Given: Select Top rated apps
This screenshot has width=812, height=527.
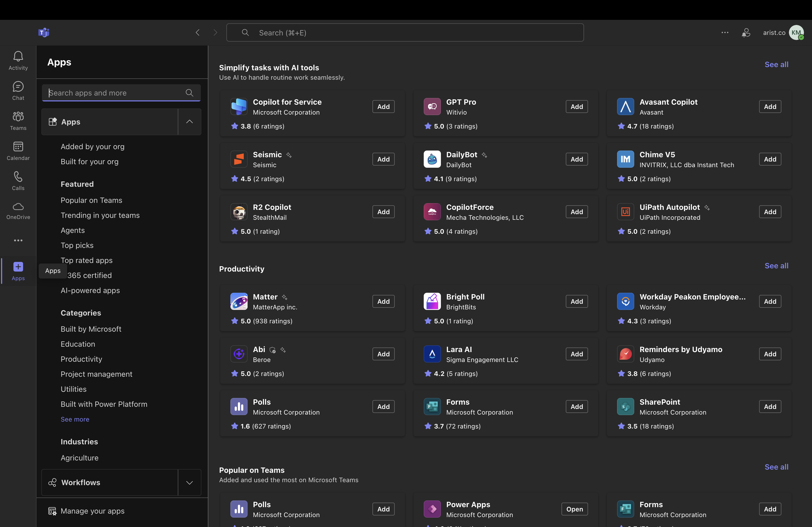Looking at the screenshot, I should (87, 260).
